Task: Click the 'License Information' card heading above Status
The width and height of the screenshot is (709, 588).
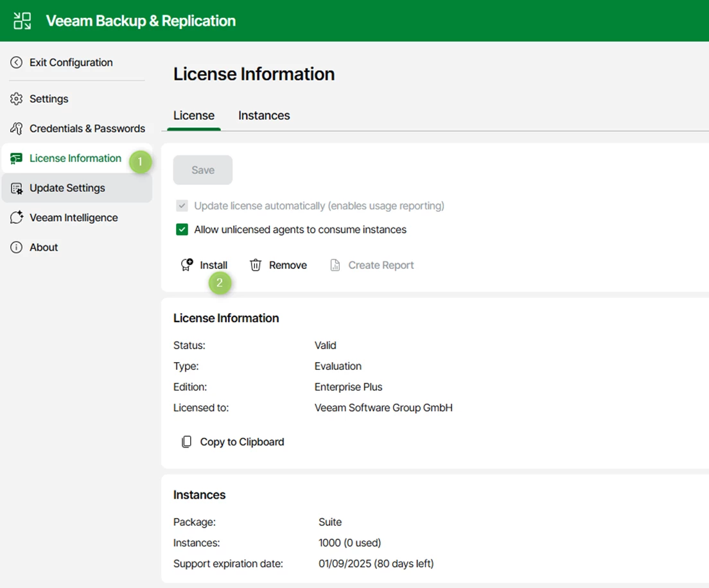Action: tap(226, 318)
